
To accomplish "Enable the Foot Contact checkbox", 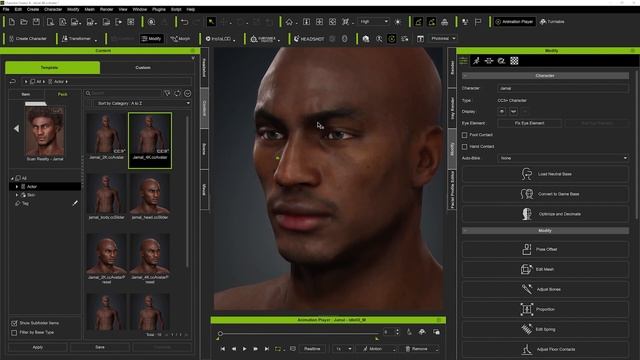I will (464, 135).
